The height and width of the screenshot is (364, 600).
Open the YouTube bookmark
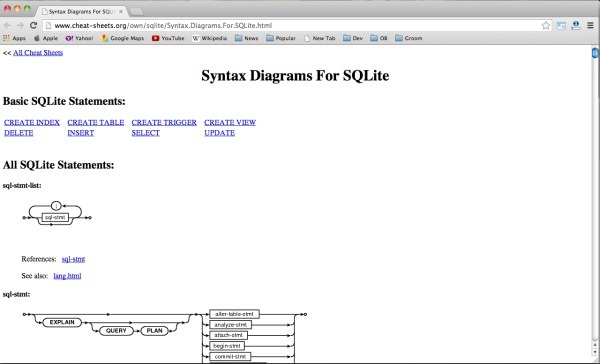pos(168,38)
